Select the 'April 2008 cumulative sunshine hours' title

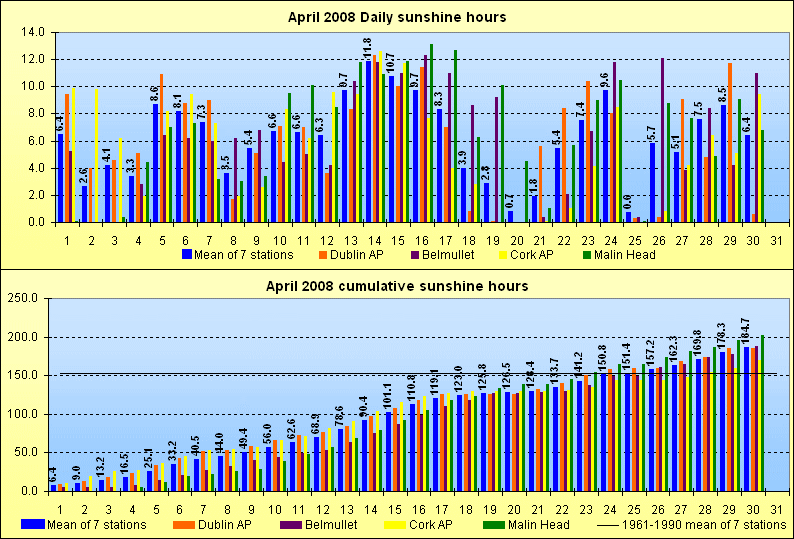coord(397,286)
